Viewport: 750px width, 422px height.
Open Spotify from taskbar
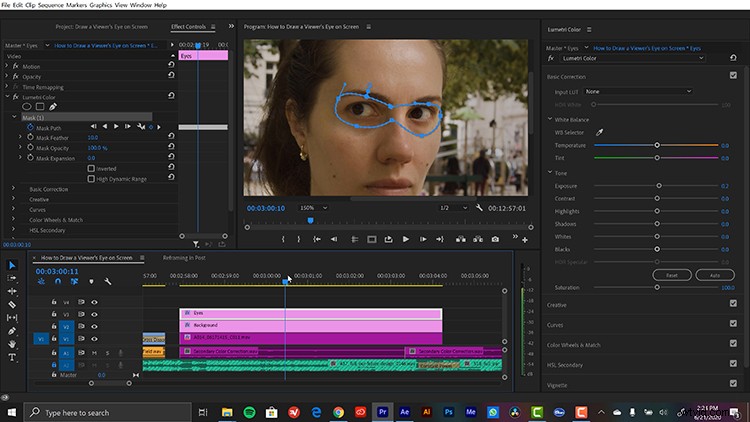click(249, 412)
